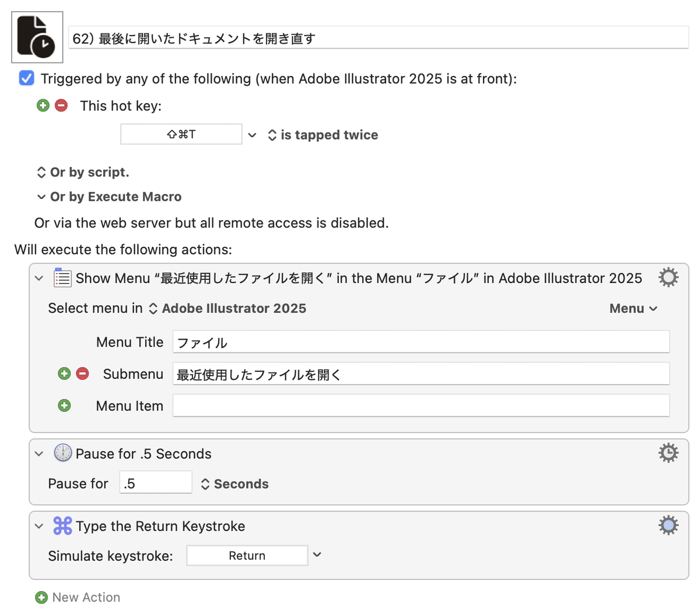Screen dimensions: 700x615
Task: Open dropdown arrow next to Return keystroke
Action: tap(317, 555)
